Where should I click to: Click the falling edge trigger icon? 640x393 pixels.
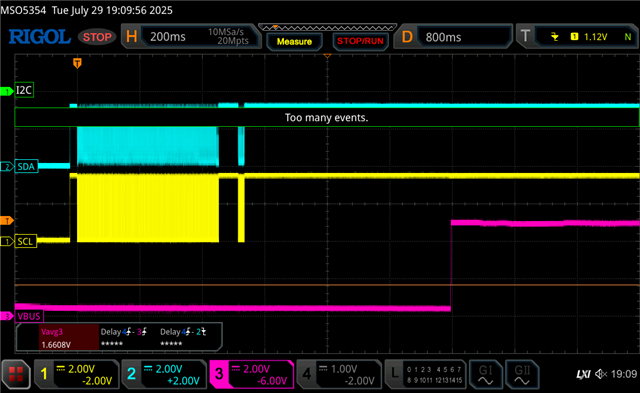[554, 37]
